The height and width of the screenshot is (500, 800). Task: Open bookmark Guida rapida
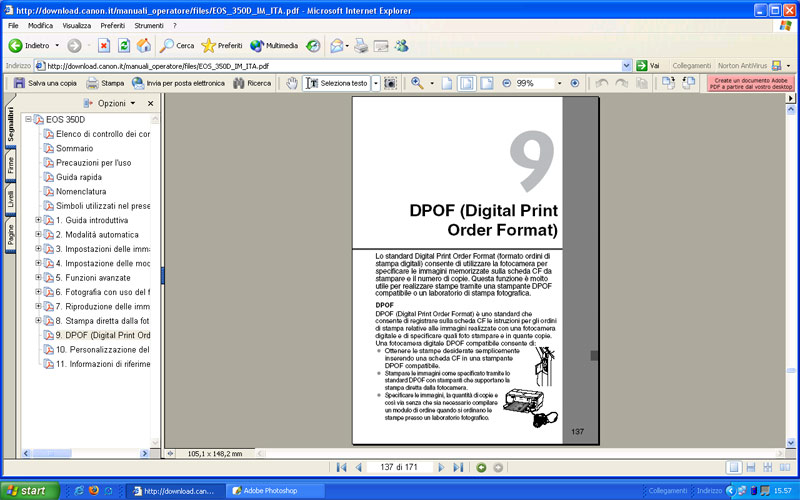click(x=79, y=177)
